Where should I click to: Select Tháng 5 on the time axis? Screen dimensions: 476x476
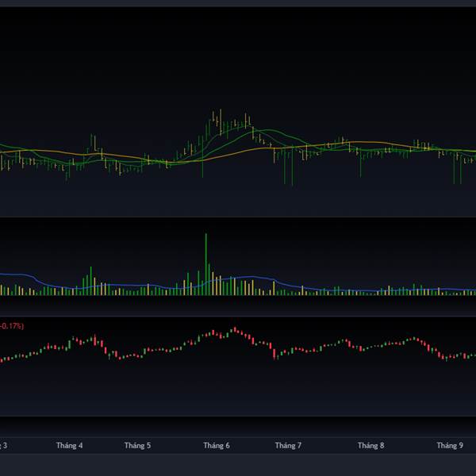tap(137, 446)
